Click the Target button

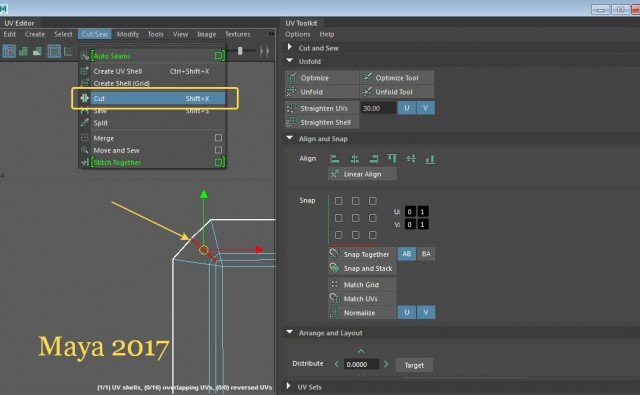pyautogui.click(x=414, y=365)
